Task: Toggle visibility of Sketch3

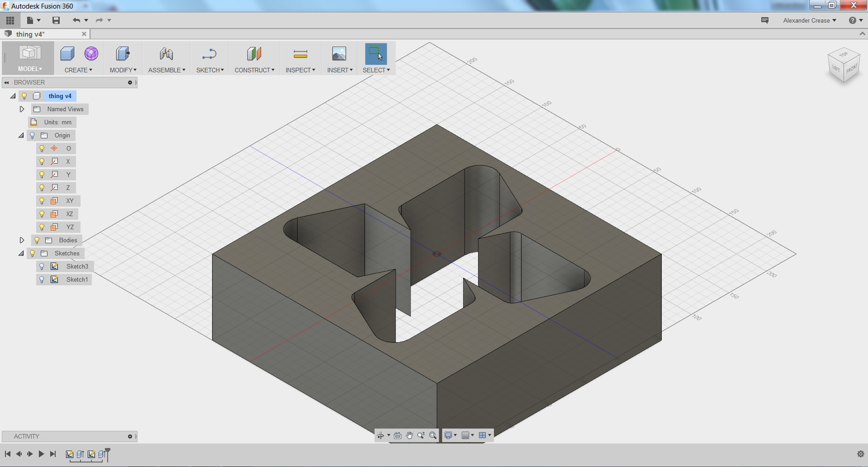Action: (x=42, y=266)
